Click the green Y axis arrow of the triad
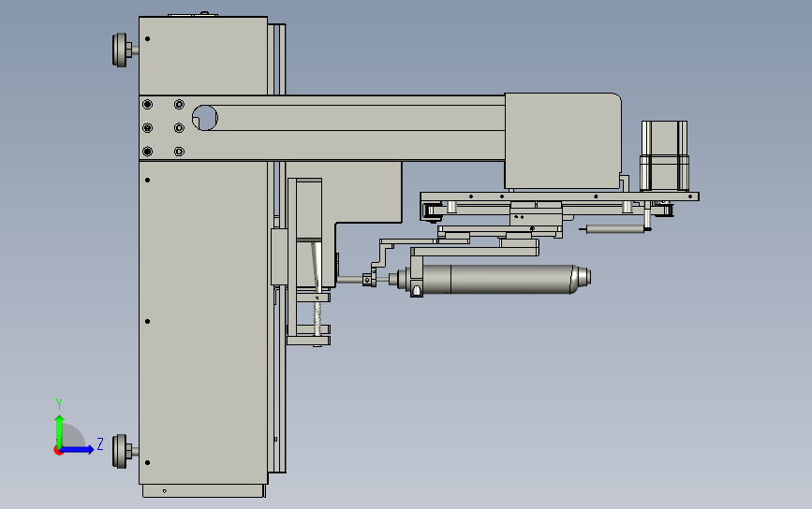This screenshot has height=509, width=812. (x=59, y=430)
